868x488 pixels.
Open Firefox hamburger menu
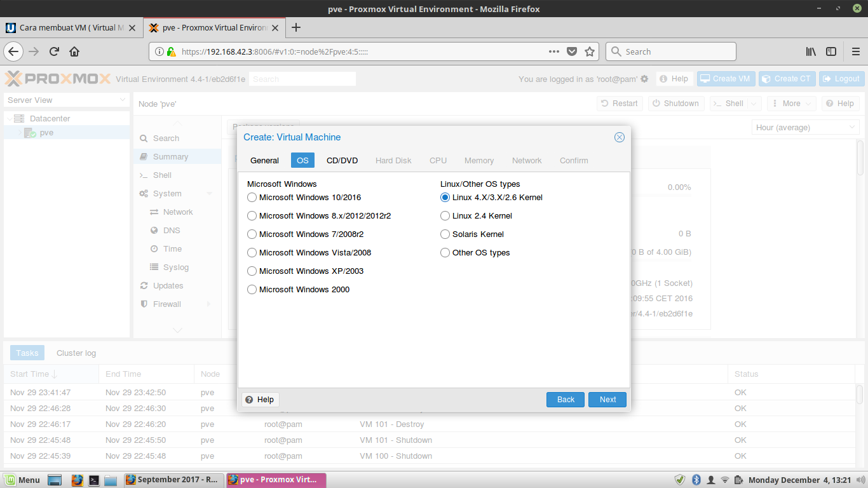tap(856, 51)
